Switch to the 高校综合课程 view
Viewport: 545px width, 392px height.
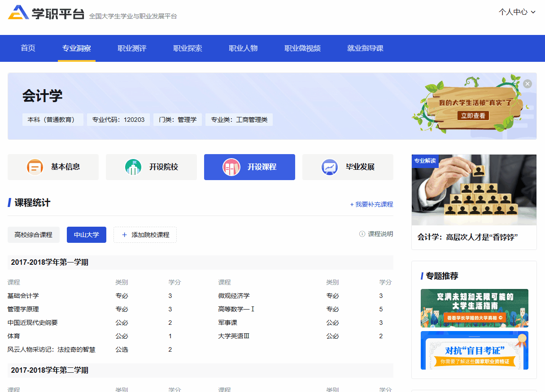tap(33, 234)
